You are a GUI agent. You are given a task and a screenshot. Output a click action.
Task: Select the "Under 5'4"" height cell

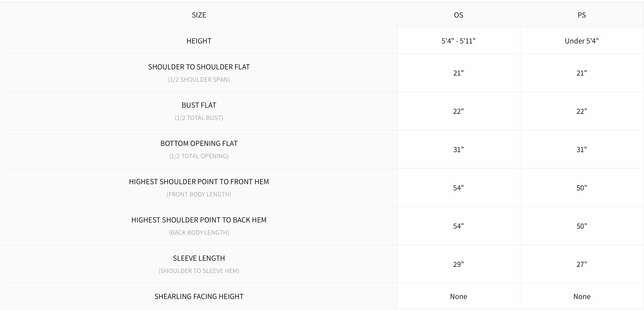[x=581, y=41]
